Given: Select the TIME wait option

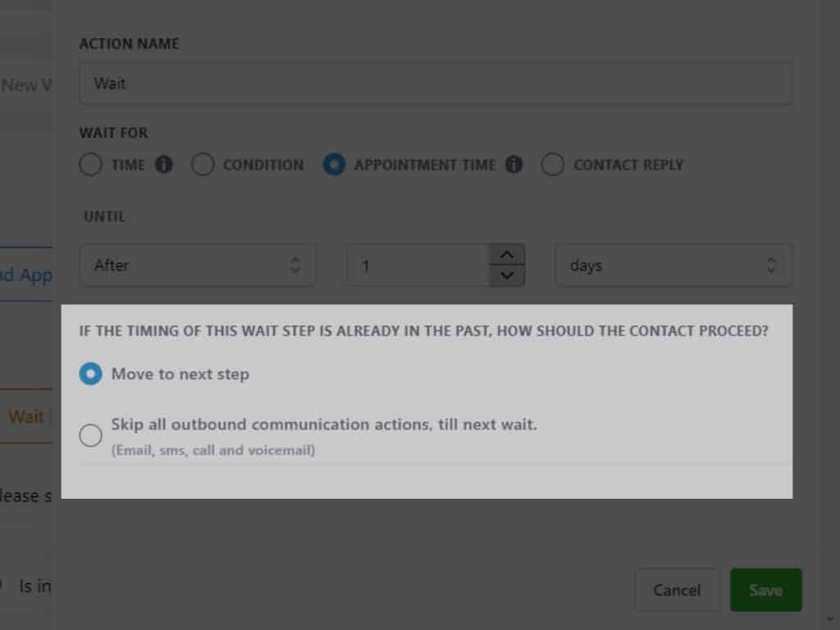Looking at the screenshot, I should [x=90, y=165].
